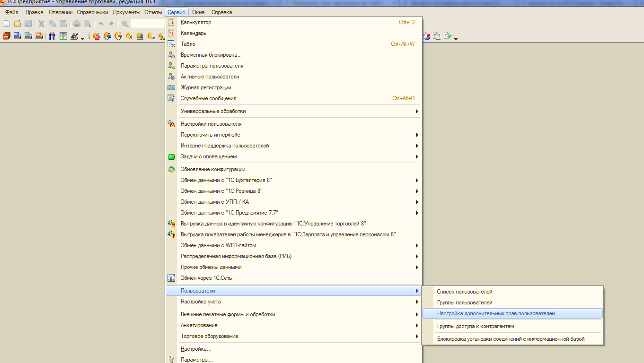
Task: Open the Отчеты menu
Action: (x=153, y=12)
